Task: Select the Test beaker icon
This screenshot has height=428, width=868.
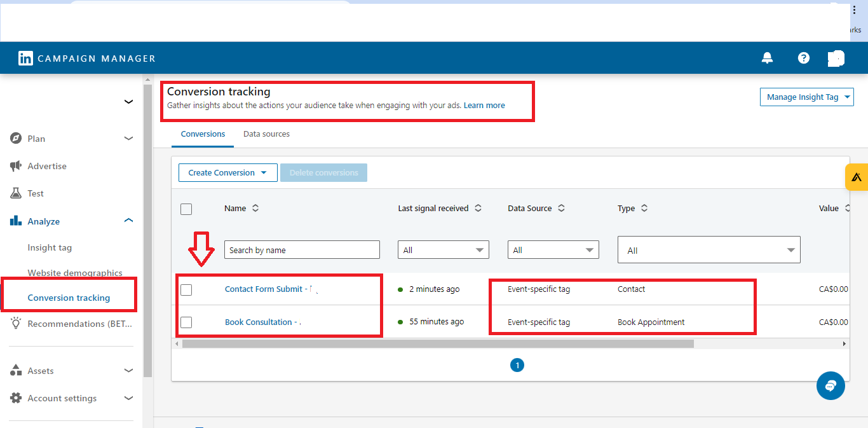Action: pos(15,193)
